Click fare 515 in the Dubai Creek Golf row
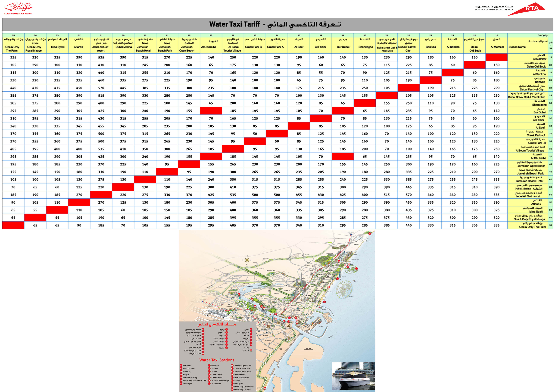This screenshot has height=392, width=555. click(x=101, y=96)
